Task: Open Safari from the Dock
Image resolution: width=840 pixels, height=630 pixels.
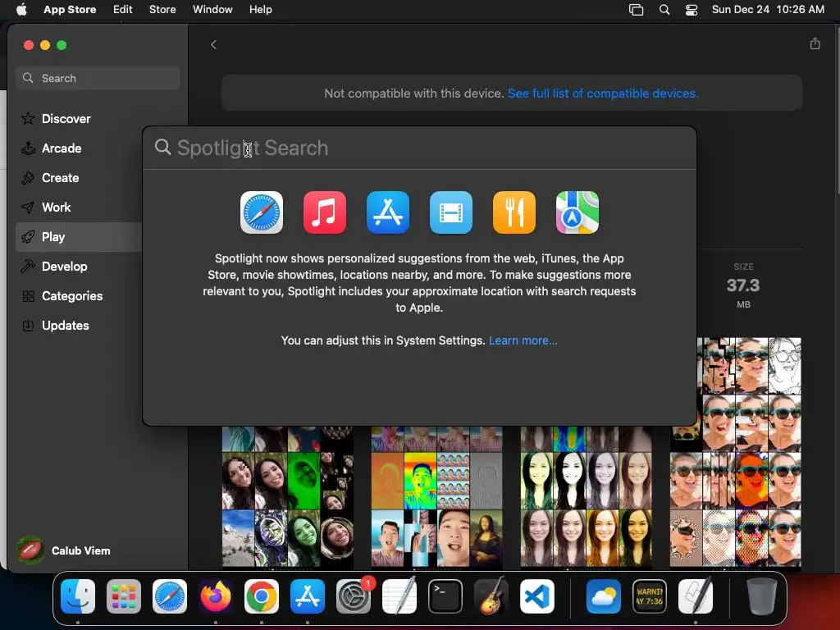Action: coord(170,596)
